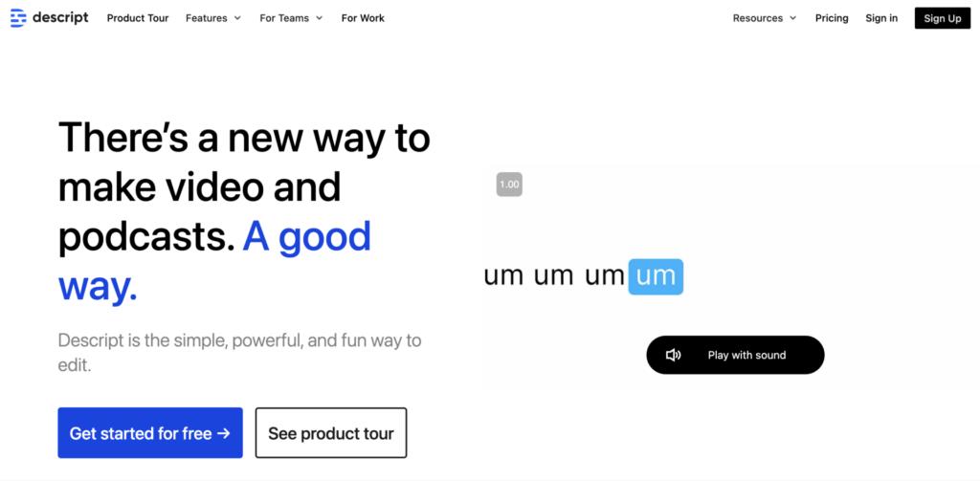Viewport: 980px width, 481px height.
Task: Click the first "um" word in transcript
Action: coord(503,275)
